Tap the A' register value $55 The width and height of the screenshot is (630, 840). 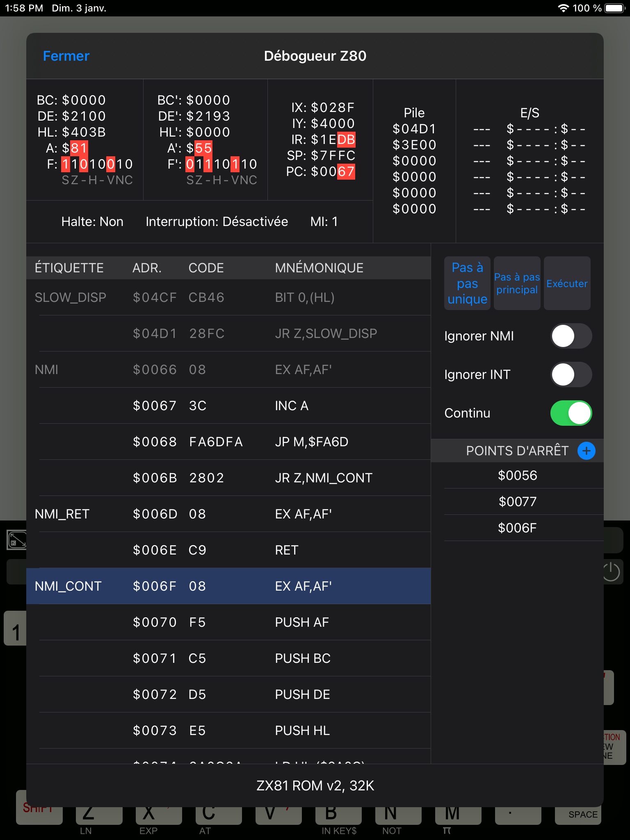(199, 148)
